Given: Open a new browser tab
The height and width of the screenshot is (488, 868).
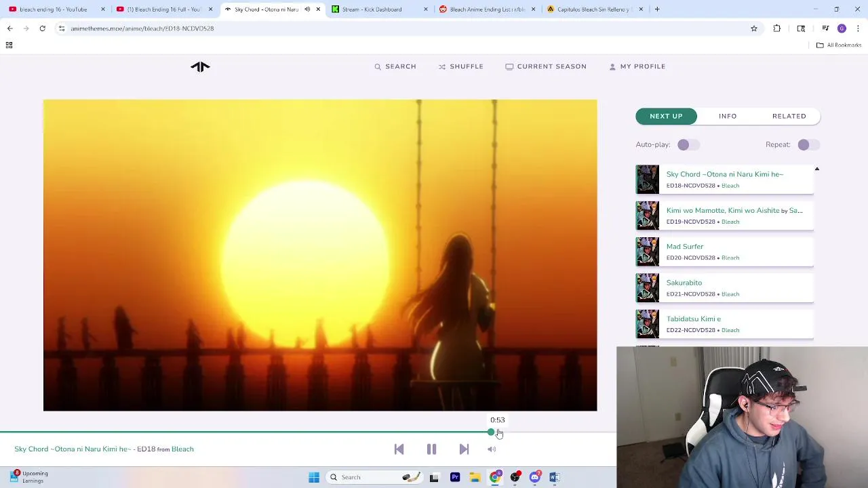Looking at the screenshot, I should point(657,9).
